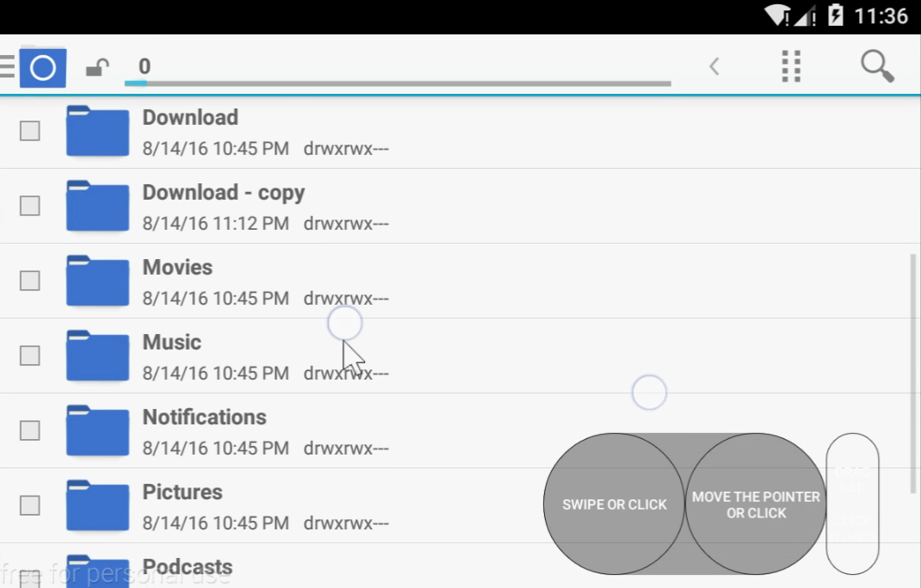Tap the battery charging status icon

(835, 15)
